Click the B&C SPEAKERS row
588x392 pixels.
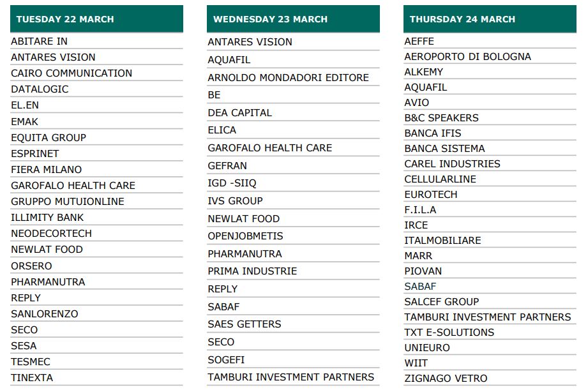[x=441, y=117]
